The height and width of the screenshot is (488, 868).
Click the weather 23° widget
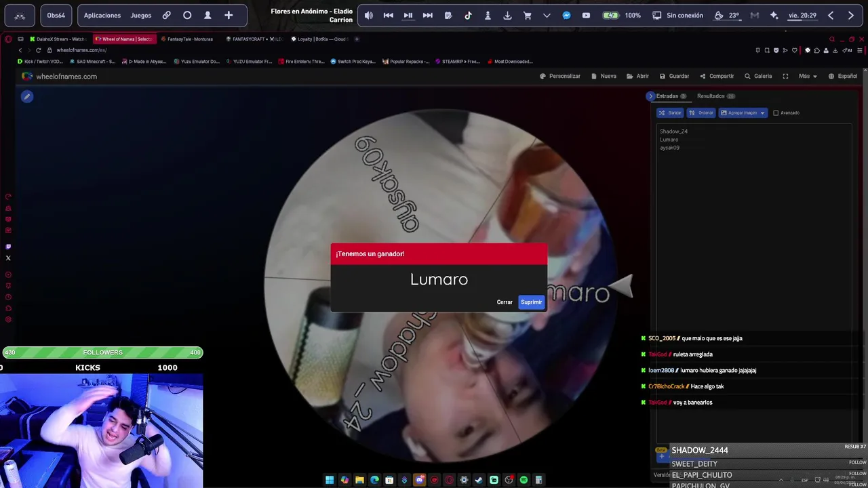pyautogui.click(x=727, y=16)
